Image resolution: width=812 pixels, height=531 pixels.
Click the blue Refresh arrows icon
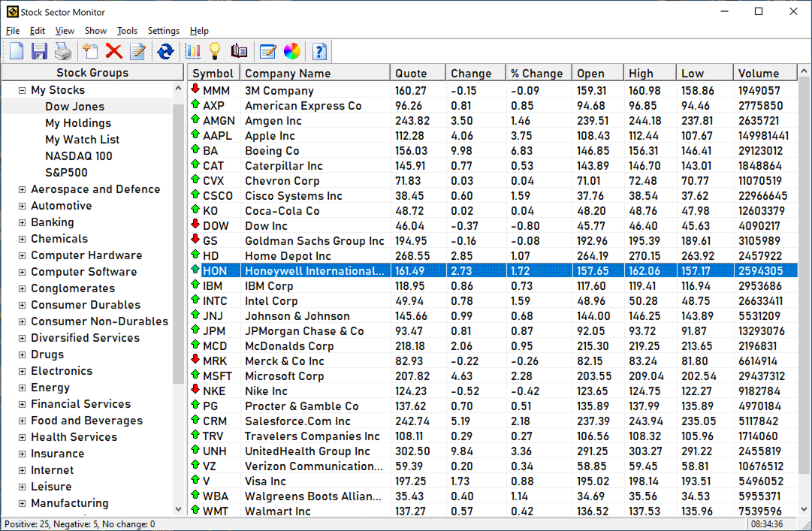point(165,51)
